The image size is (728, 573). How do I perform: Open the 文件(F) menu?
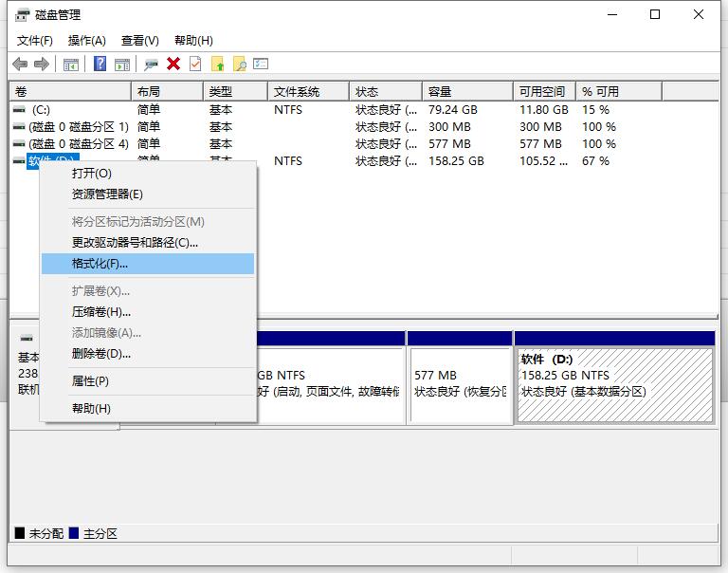pyautogui.click(x=35, y=41)
